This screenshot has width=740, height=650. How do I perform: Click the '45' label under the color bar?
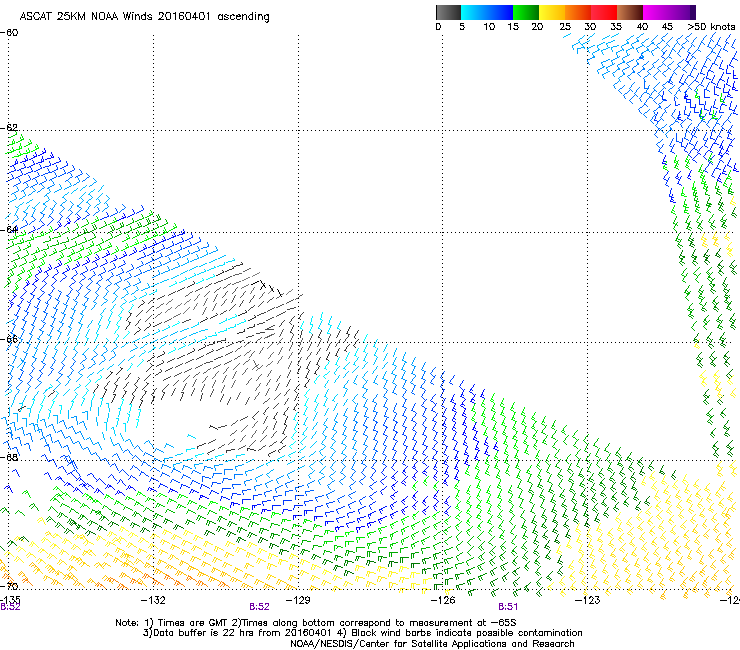pos(667,27)
